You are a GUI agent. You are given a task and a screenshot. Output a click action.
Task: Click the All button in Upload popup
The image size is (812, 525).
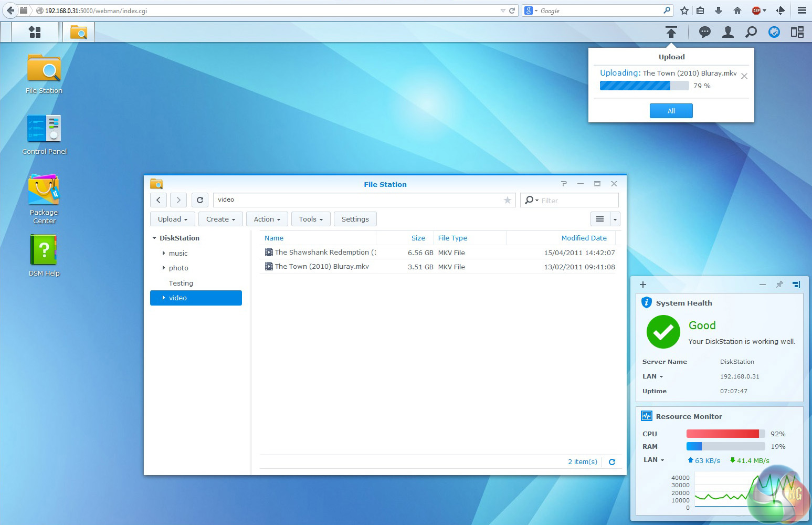[671, 111]
